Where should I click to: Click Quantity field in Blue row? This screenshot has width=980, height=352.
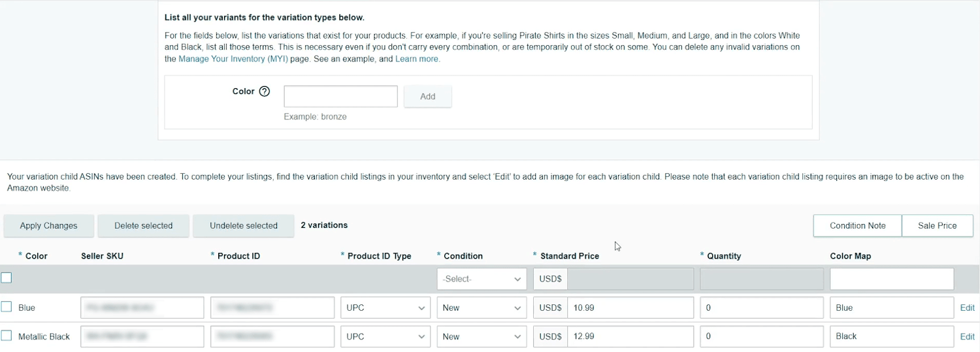pyautogui.click(x=762, y=308)
